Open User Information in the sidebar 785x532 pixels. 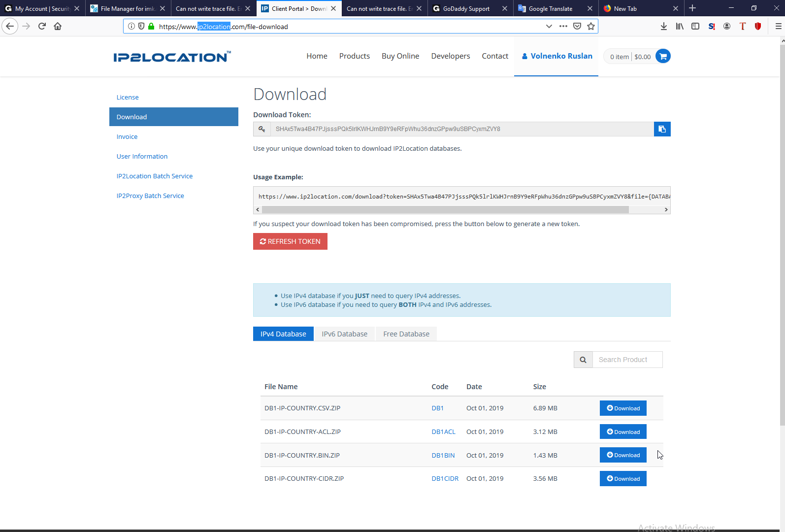pos(142,156)
